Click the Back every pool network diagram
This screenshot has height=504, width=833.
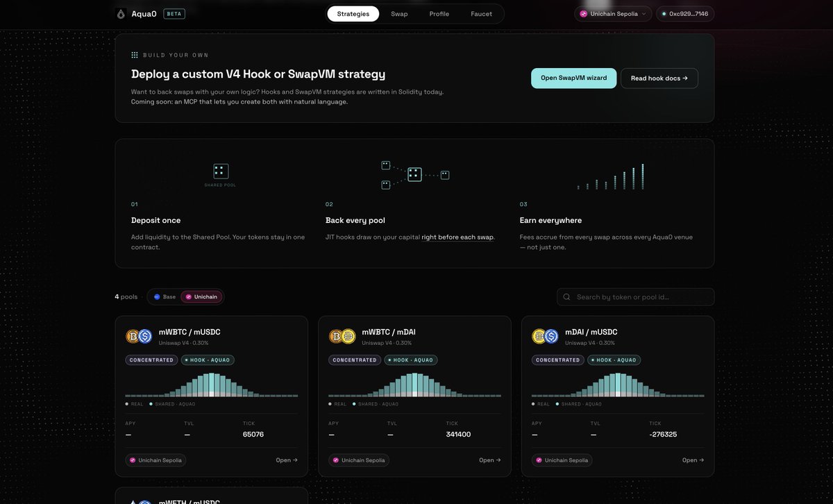coord(415,174)
